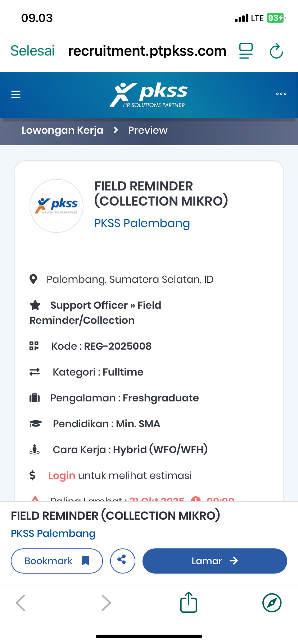Open the reader view page icon
This screenshot has height=644, width=298.
246,51
